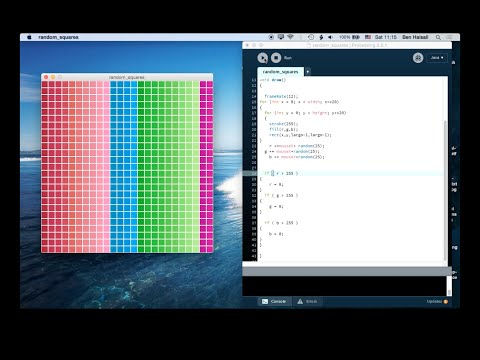Click the Processing editor window title bar
The height and width of the screenshot is (360, 480).
[347, 45]
